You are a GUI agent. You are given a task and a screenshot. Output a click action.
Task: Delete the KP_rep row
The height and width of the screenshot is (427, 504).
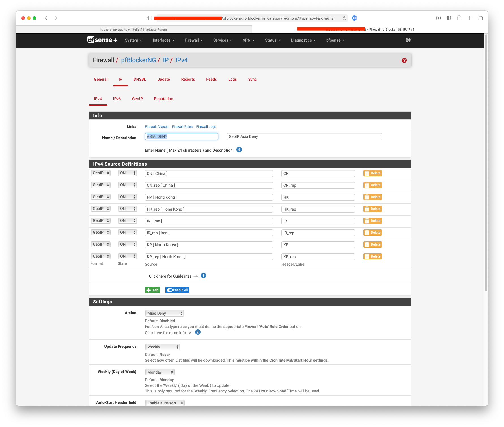click(372, 256)
